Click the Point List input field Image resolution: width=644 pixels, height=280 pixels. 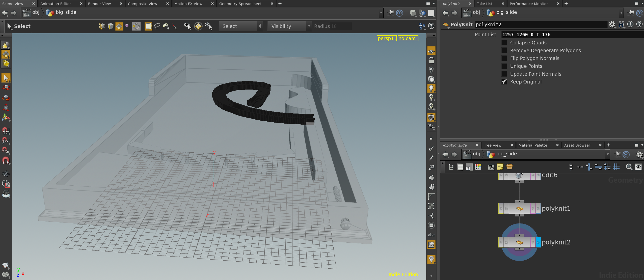(572, 35)
